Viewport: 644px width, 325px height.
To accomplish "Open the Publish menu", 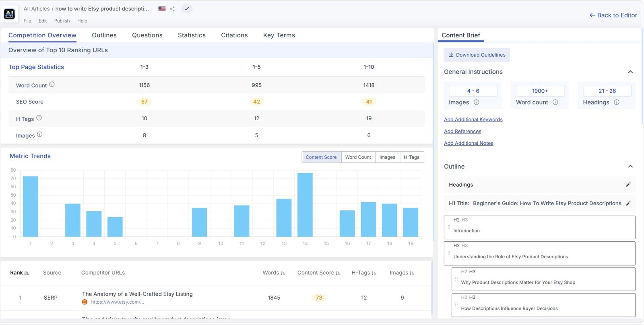I will [62, 21].
